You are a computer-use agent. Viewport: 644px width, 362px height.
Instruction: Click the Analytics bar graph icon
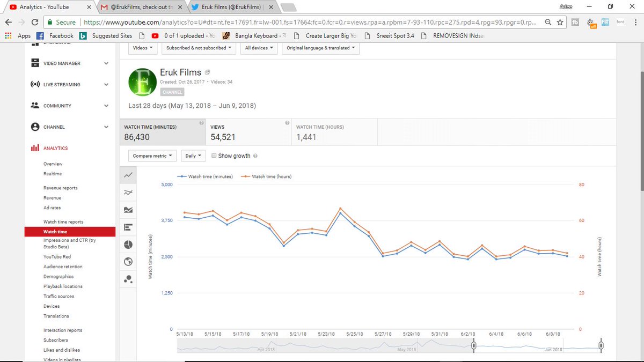(x=35, y=148)
